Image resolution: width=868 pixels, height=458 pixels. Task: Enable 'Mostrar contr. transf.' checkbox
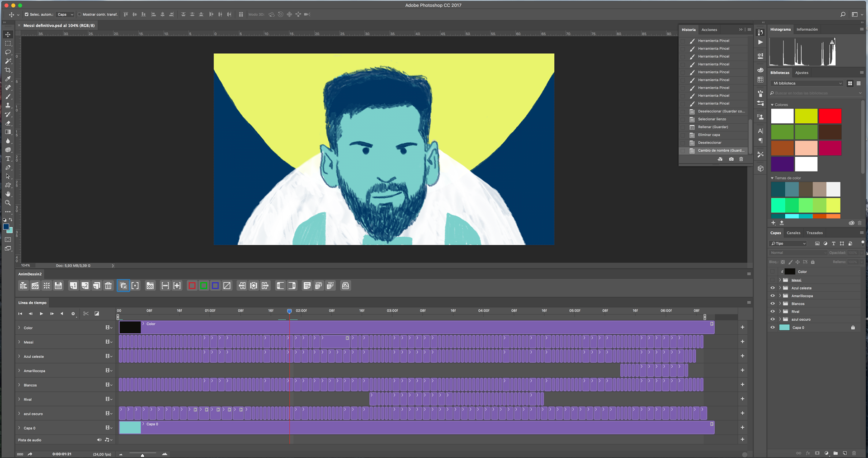tap(80, 14)
